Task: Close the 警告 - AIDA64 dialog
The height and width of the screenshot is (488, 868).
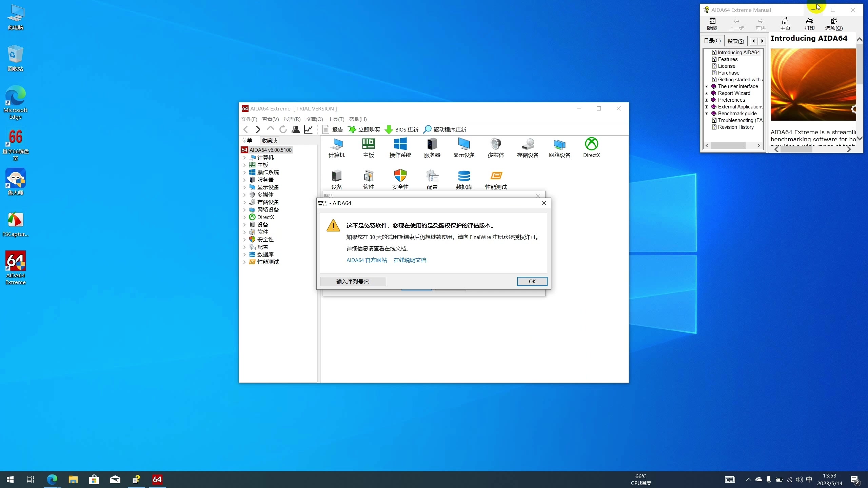Action: click(544, 203)
